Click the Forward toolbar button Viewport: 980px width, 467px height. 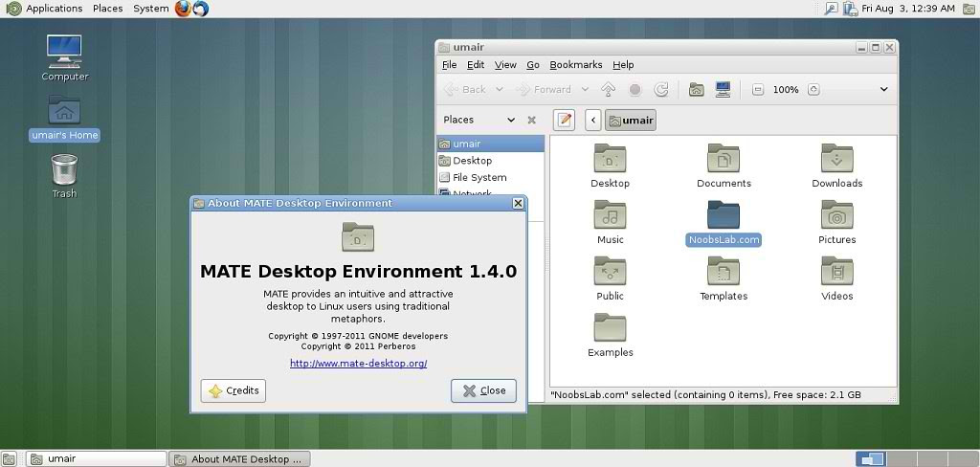(544, 89)
